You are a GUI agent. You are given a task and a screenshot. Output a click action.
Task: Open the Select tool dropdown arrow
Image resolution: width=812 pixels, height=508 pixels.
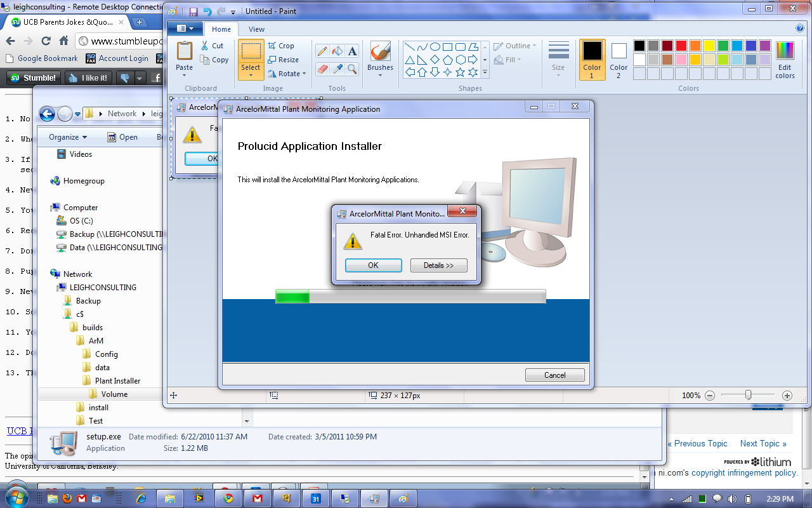[251, 75]
